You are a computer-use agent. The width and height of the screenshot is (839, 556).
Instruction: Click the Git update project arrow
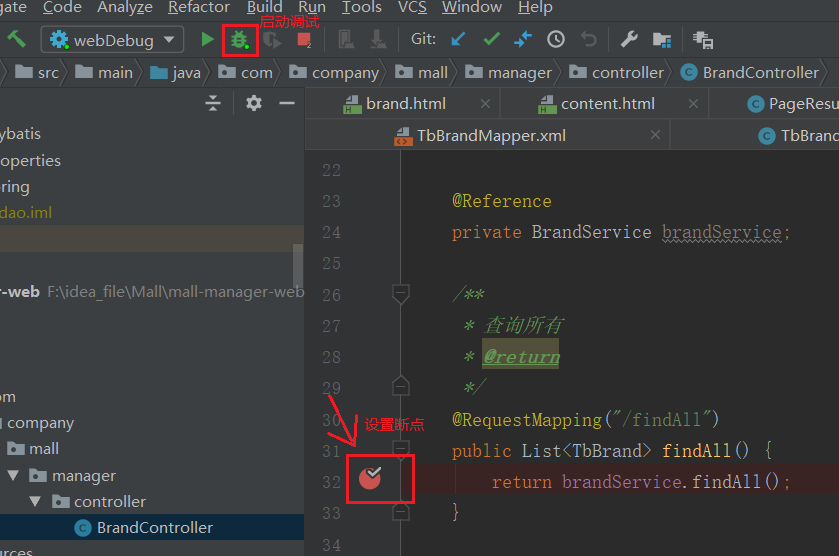pos(458,39)
